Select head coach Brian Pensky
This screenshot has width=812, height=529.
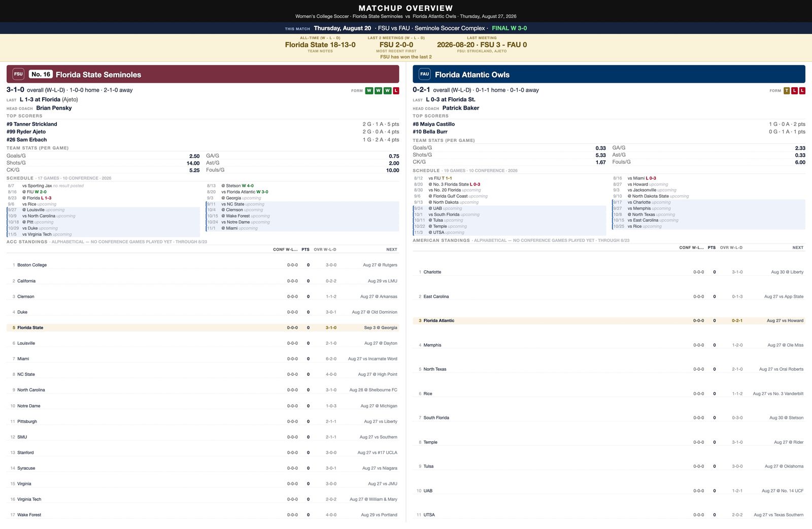click(54, 108)
